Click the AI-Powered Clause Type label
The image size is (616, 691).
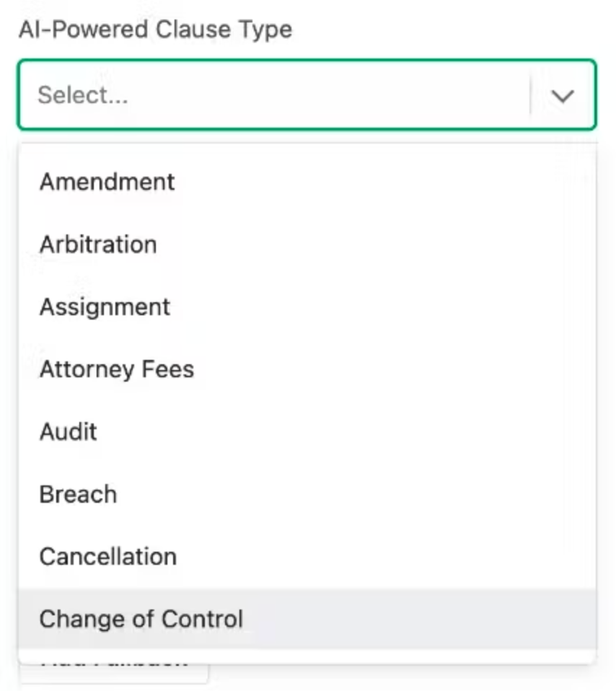(x=155, y=30)
